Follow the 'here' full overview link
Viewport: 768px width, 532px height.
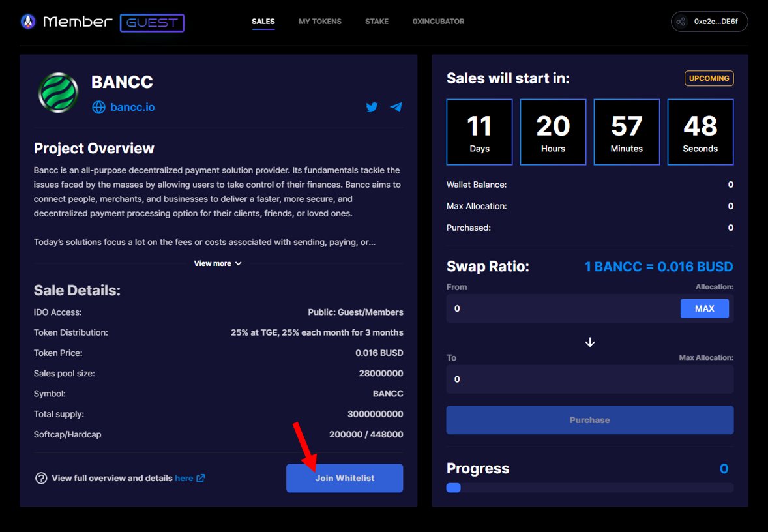click(x=184, y=478)
